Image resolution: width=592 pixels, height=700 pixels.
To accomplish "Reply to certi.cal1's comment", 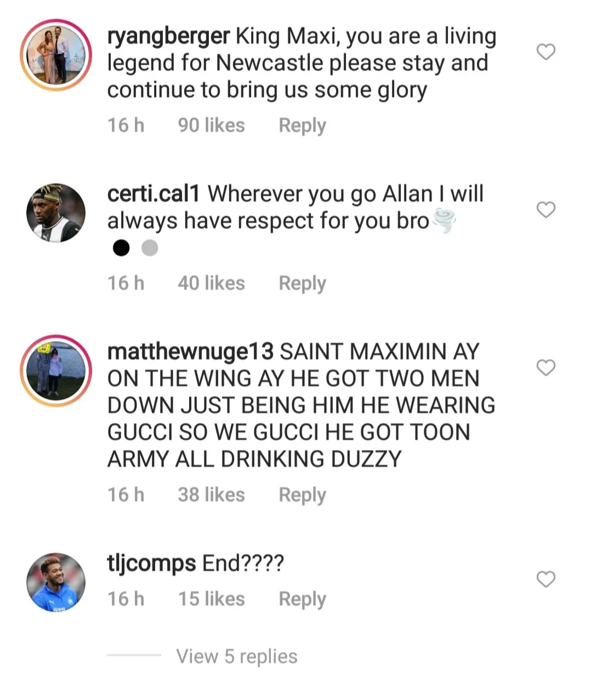I will [302, 283].
